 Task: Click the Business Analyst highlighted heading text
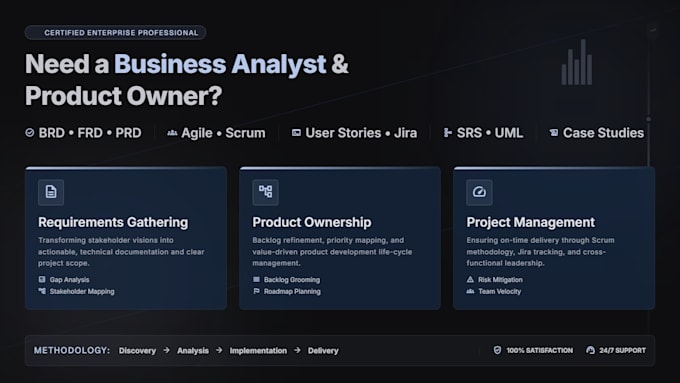[x=220, y=64]
